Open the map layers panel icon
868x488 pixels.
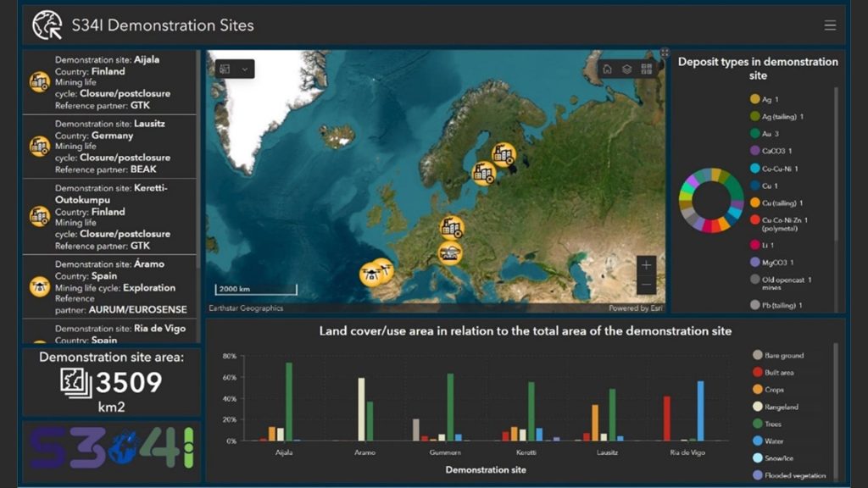[627, 69]
